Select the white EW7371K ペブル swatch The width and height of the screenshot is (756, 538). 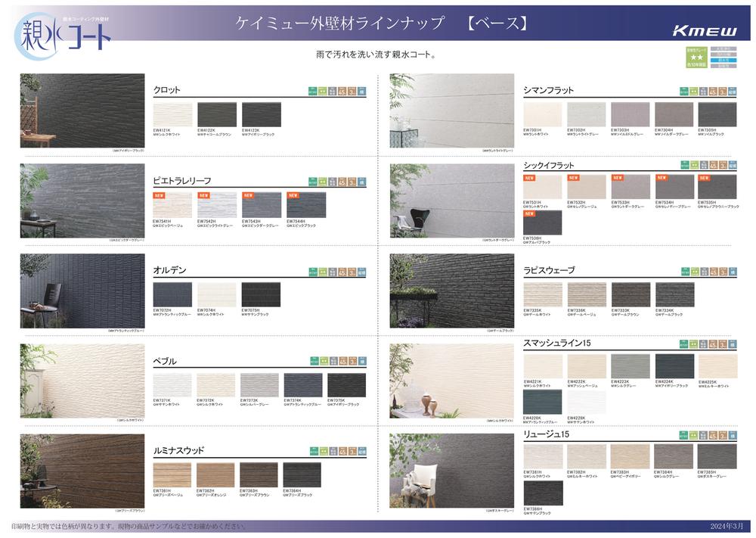pyautogui.click(x=172, y=385)
